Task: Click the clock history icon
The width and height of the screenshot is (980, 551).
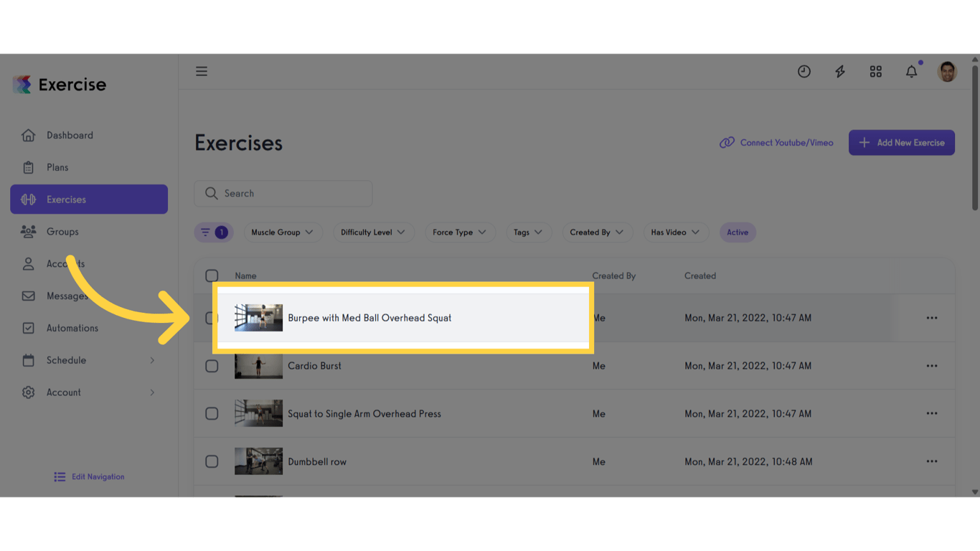Action: point(804,71)
